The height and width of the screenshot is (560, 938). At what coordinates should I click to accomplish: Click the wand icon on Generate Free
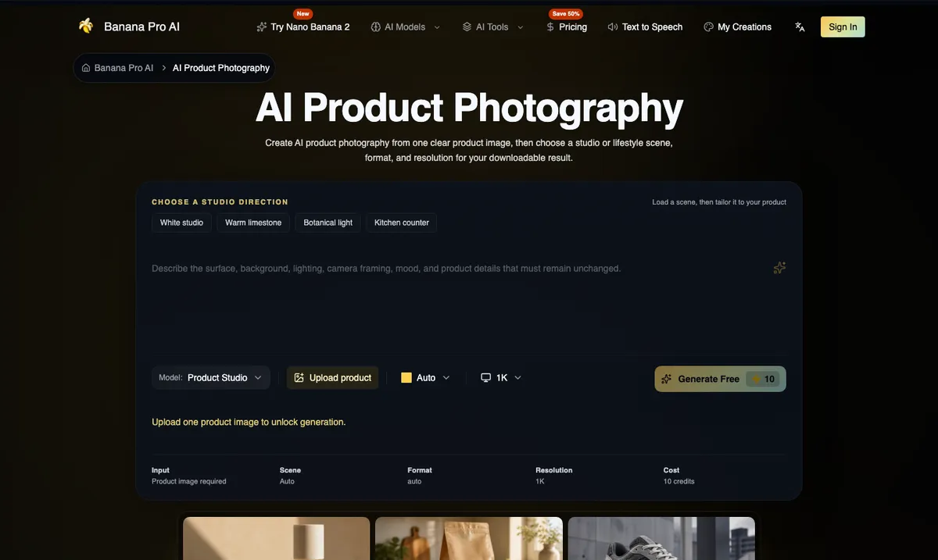click(x=667, y=379)
